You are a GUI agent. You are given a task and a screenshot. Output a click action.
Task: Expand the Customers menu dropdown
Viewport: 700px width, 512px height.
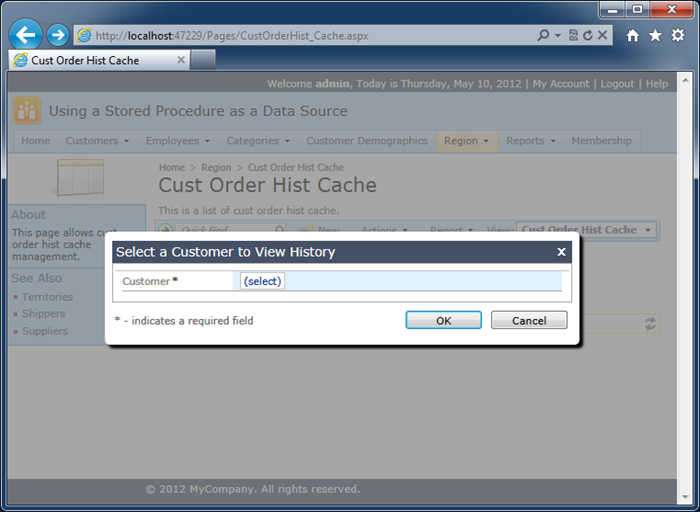pos(97,141)
